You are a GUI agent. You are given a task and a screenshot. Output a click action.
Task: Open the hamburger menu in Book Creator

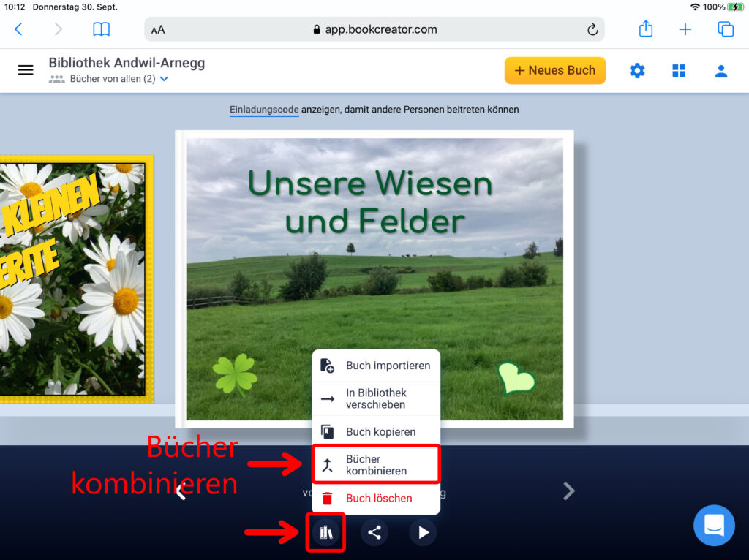coord(26,70)
